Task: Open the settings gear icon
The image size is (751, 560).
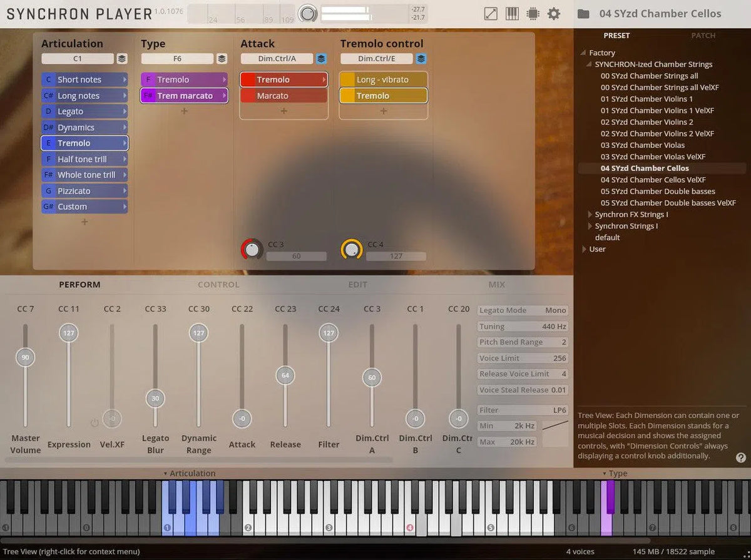Action: tap(554, 14)
